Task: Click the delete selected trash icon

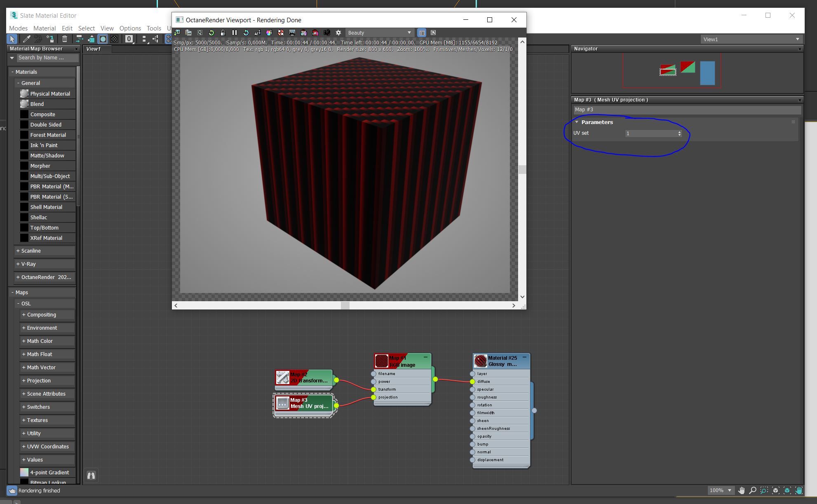Action: pos(65,39)
